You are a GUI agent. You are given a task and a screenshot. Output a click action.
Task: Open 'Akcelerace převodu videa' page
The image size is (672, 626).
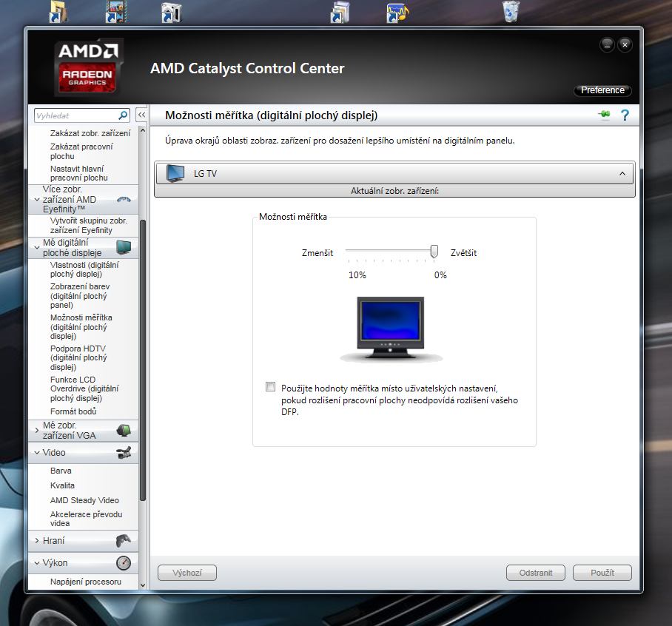tap(86, 519)
